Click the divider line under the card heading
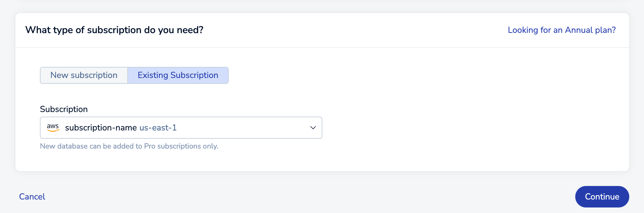Screen dimensions: 644x213 (322, 48)
